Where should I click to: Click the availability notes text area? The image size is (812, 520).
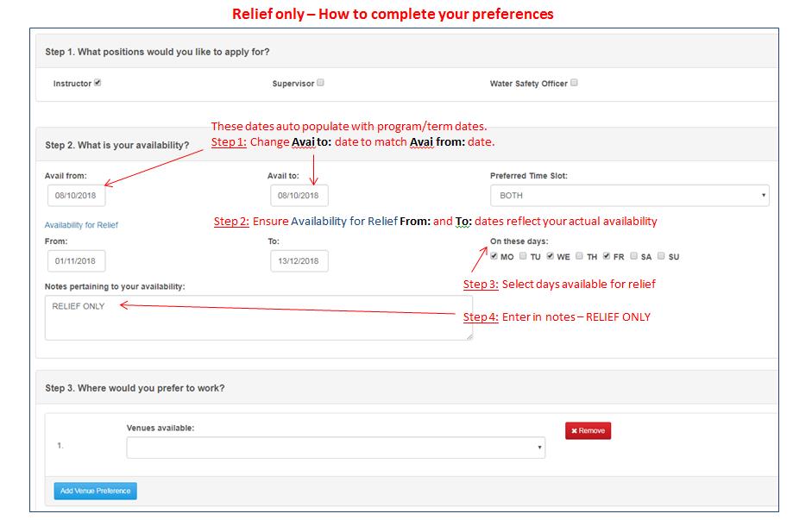(258, 317)
